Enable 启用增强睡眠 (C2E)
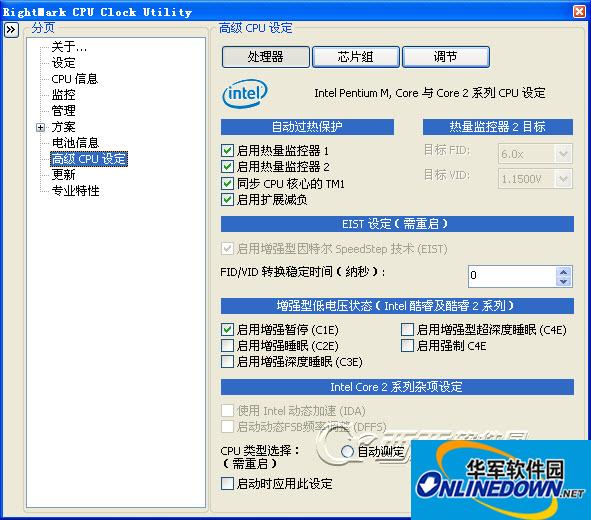 pos(227,346)
